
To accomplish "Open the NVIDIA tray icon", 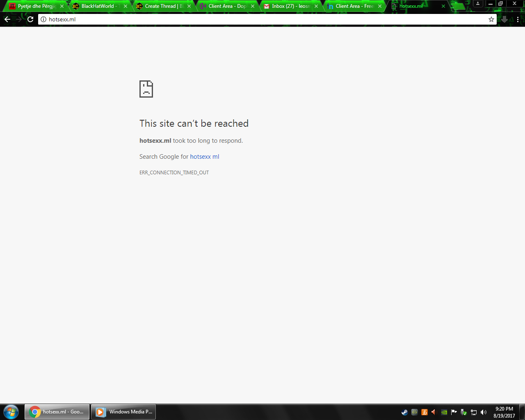I will click(x=444, y=412).
